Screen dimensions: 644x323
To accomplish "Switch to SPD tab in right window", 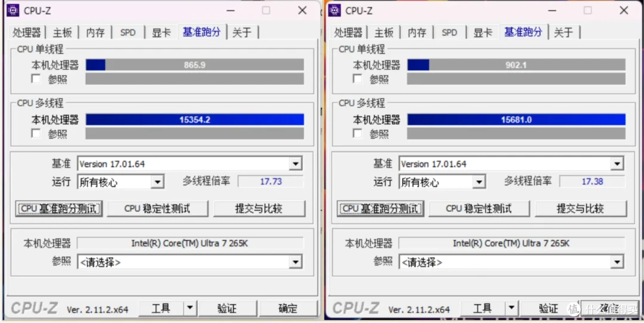I will (450, 32).
